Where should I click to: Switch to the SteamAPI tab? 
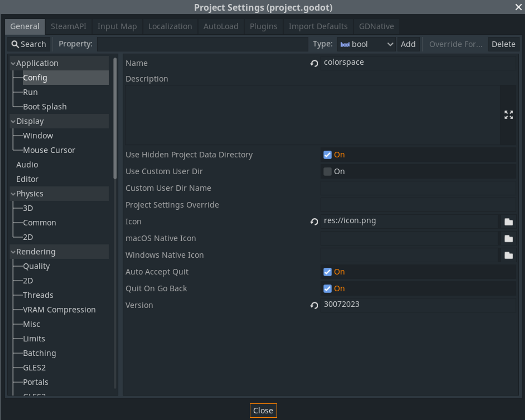pyautogui.click(x=69, y=27)
